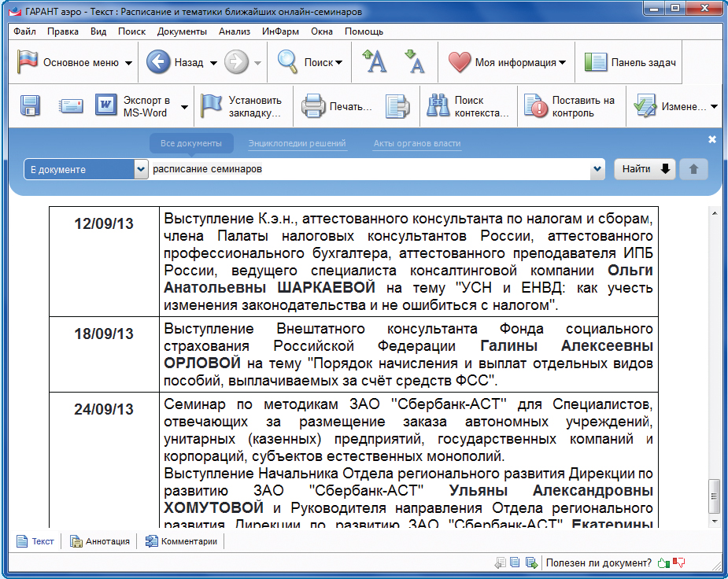This screenshot has width=728, height=579.
Task: Click in the search query text field
Action: click(x=368, y=169)
